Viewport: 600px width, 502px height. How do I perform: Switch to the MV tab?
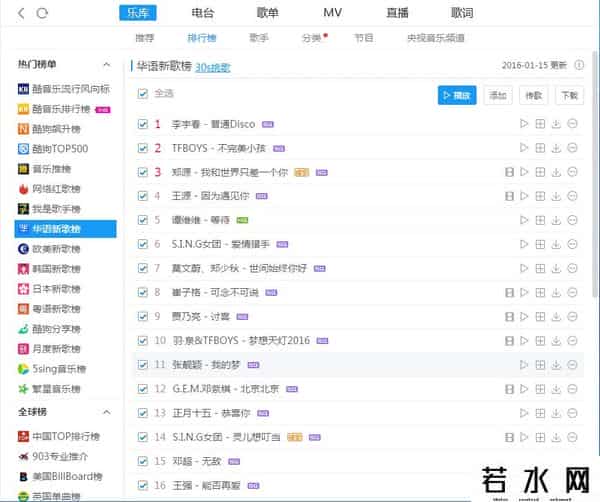332,13
